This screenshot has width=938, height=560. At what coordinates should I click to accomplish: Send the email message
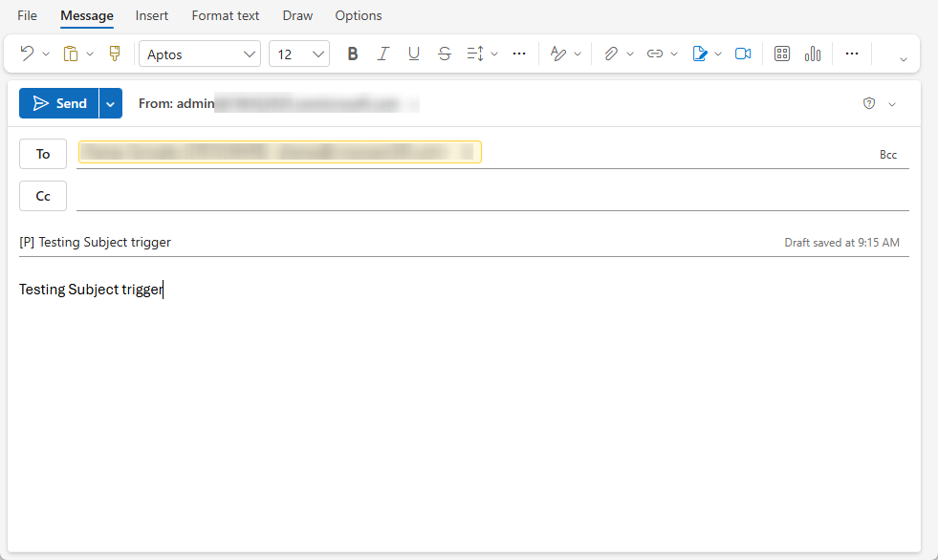[x=59, y=103]
